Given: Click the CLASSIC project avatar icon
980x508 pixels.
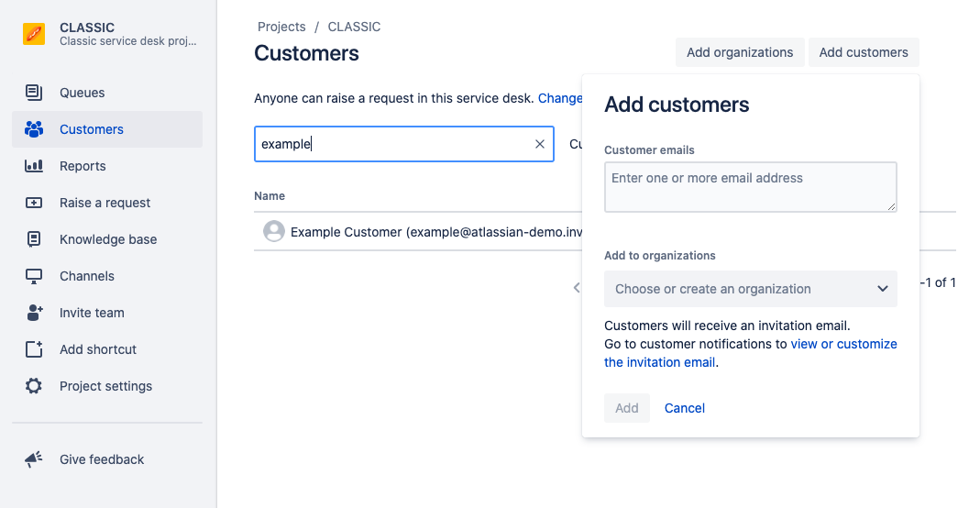Looking at the screenshot, I should [34, 35].
